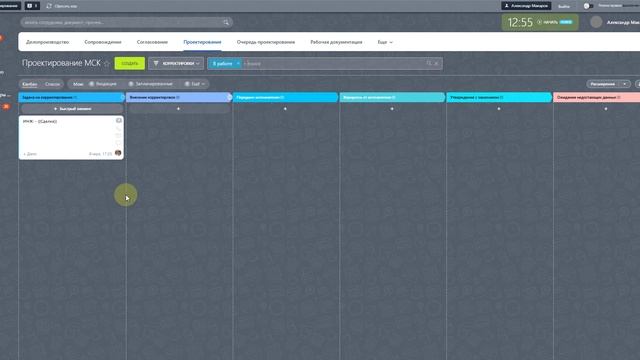This screenshot has width=640, height=360.
Task: Expand the Ещё menu
Action: click(384, 42)
